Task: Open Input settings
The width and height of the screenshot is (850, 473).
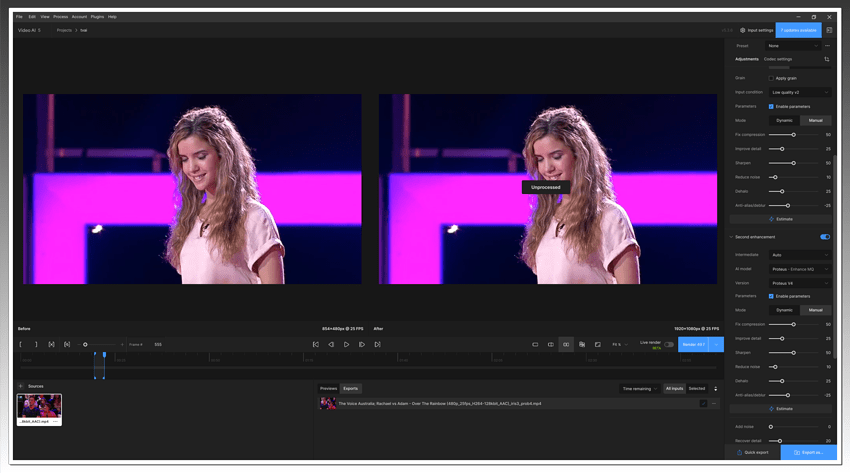Action: (757, 30)
